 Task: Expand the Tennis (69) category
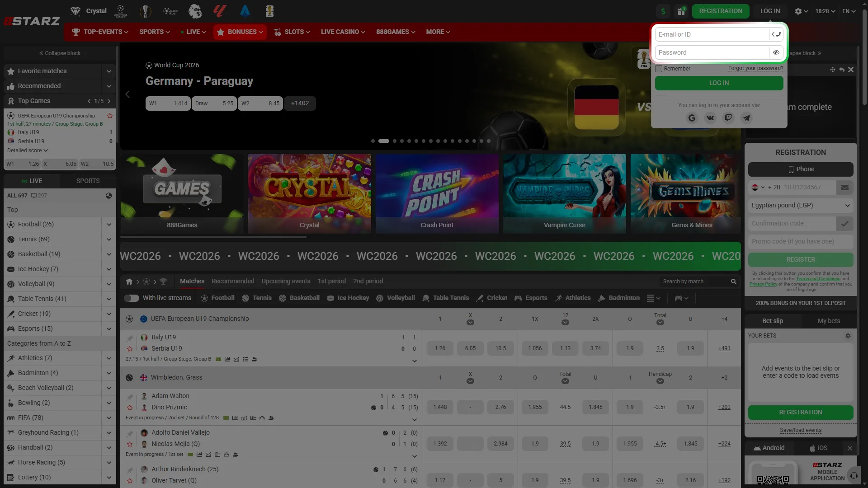pyautogui.click(x=109, y=239)
